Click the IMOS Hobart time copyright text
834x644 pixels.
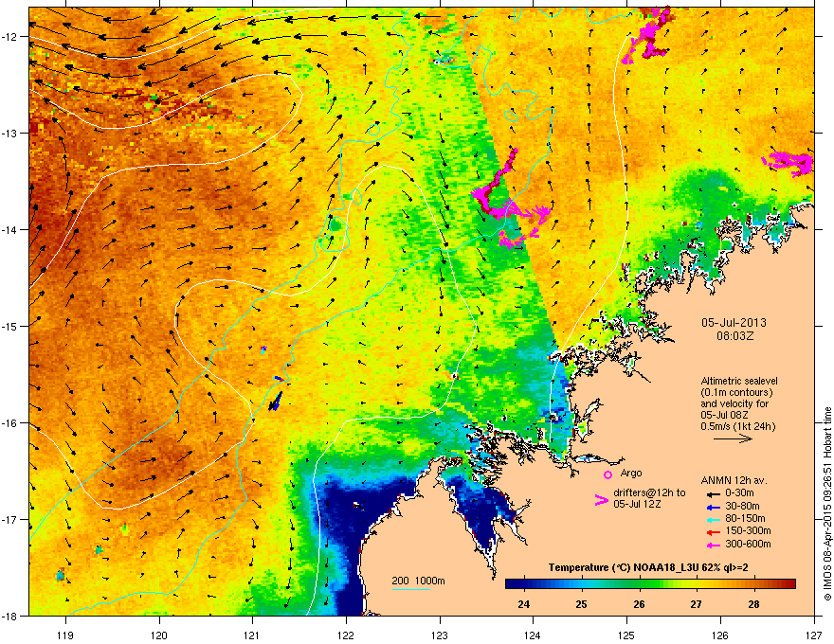click(827, 504)
